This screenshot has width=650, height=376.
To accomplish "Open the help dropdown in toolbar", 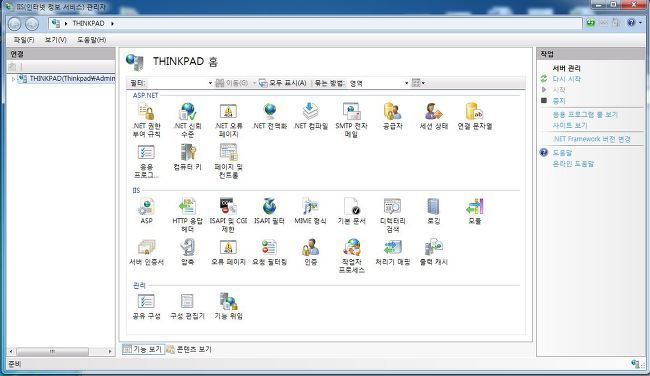I will (641, 23).
